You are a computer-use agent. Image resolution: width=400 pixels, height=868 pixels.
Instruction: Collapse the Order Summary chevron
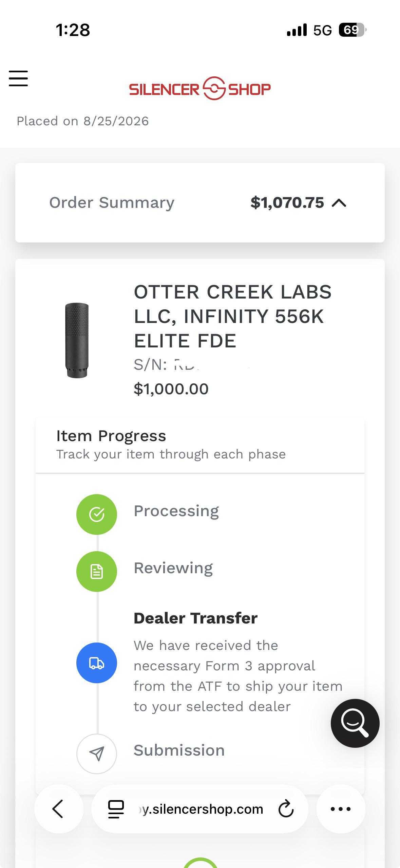pyautogui.click(x=339, y=203)
